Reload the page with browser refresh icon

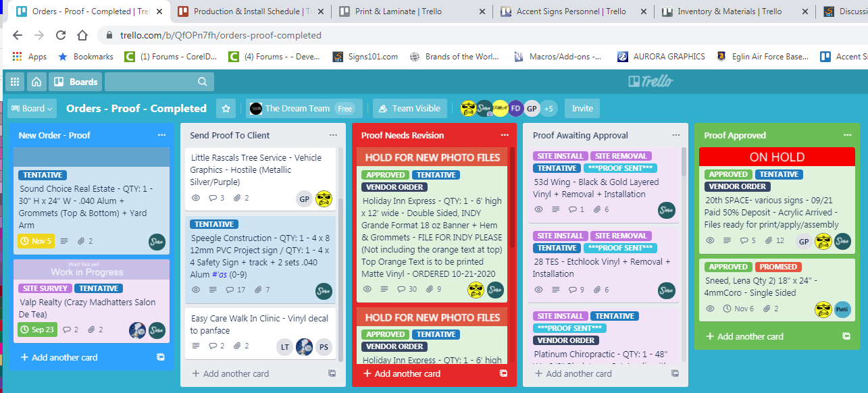(x=61, y=35)
